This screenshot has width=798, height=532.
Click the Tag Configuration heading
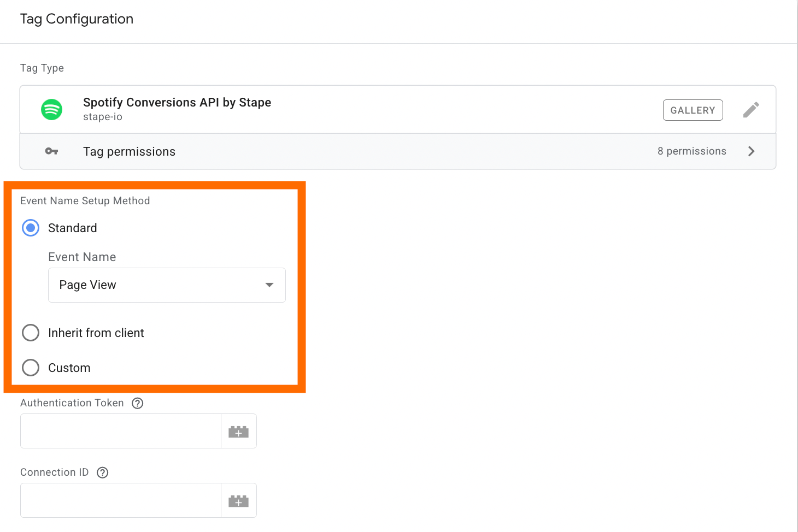click(77, 19)
